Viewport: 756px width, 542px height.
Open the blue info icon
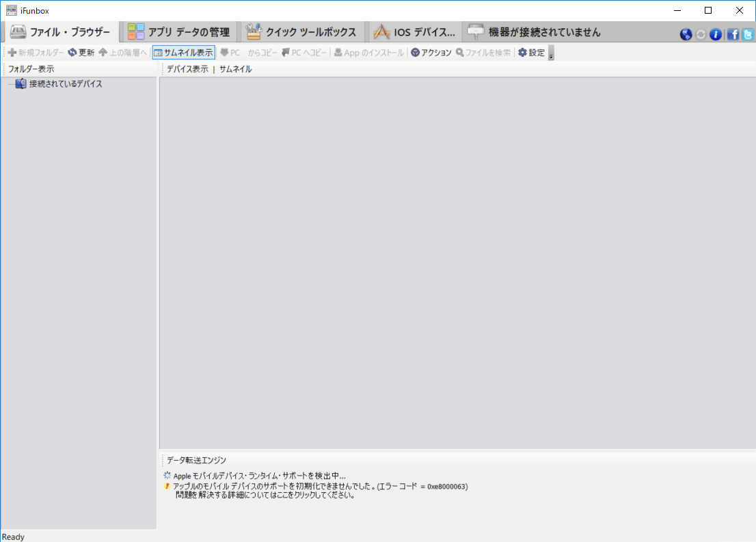(716, 34)
